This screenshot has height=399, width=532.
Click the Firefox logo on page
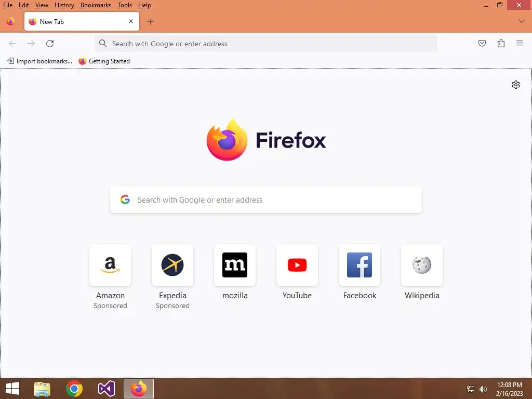point(266,140)
